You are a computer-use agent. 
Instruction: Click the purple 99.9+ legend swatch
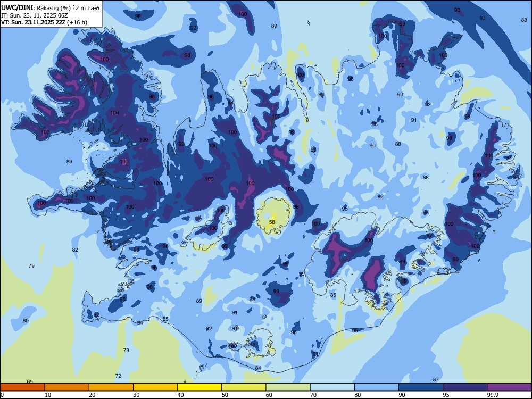pos(509,387)
